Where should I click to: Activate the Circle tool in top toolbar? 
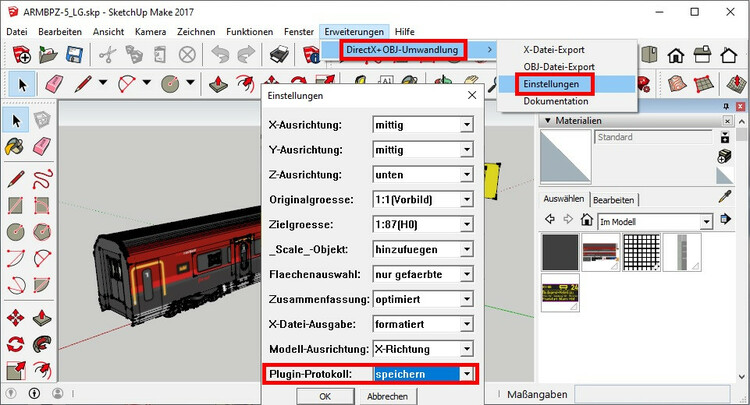(x=170, y=84)
